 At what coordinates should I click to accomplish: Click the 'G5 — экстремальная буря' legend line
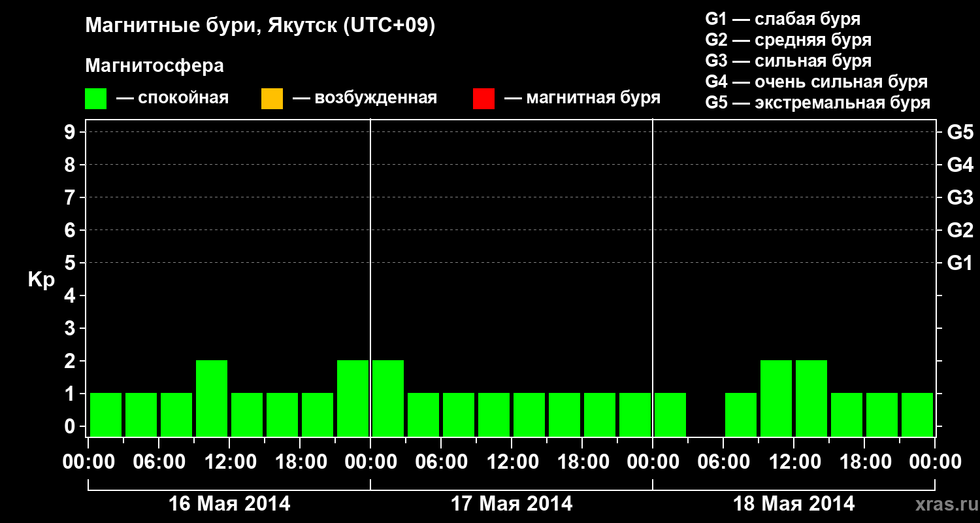tap(818, 103)
